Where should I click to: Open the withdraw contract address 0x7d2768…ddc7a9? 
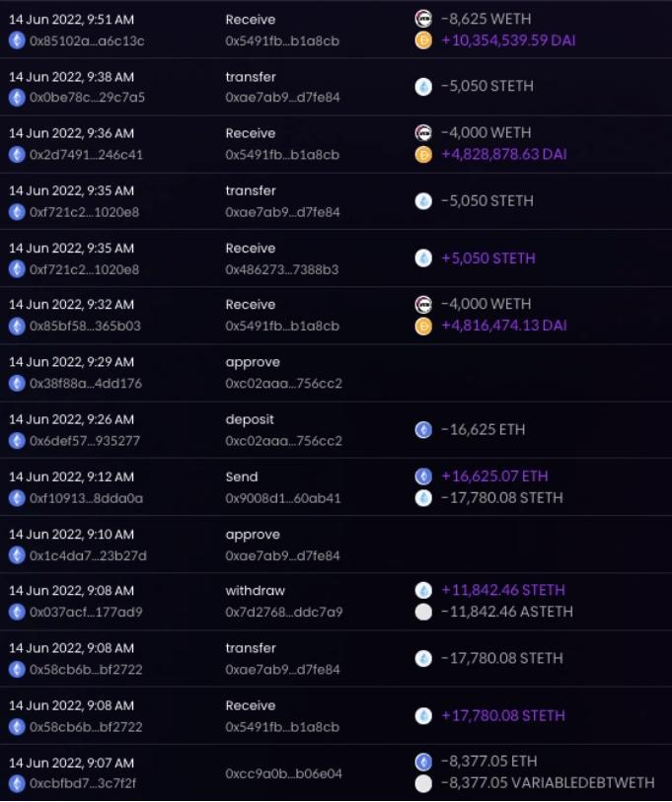[x=283, y=613]
